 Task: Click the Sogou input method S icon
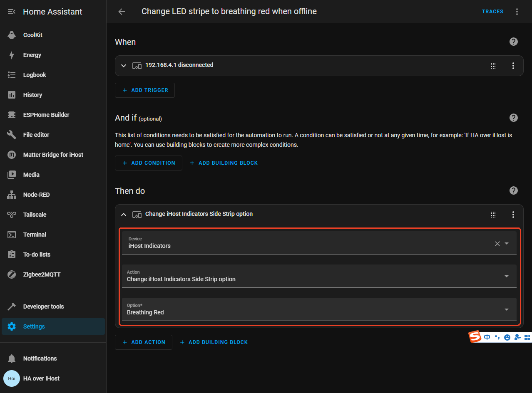pos(475,336)
